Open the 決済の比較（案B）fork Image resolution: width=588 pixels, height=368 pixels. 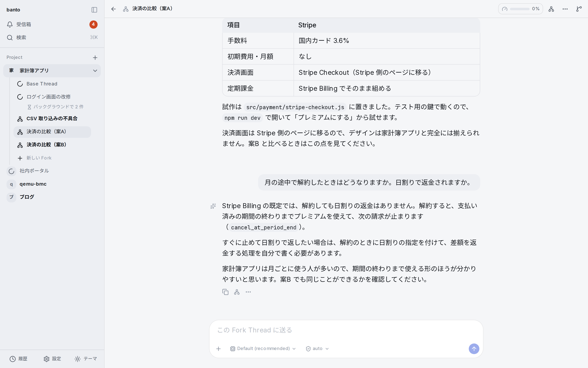click(52, 145)
